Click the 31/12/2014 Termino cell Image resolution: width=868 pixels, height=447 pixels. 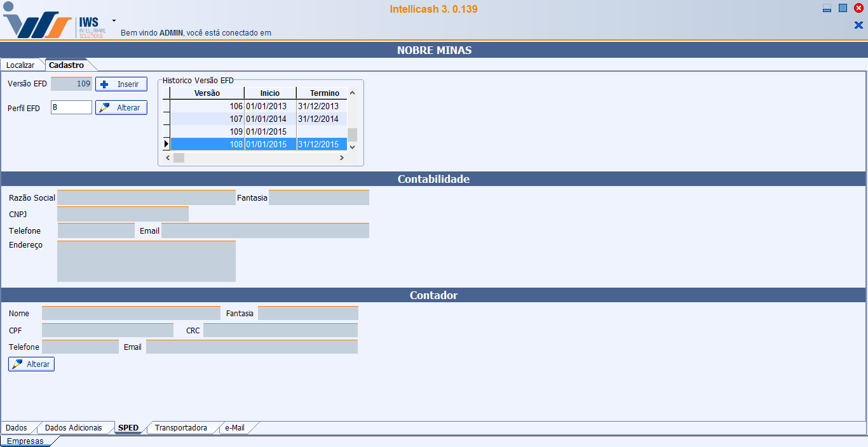[322, 119]
